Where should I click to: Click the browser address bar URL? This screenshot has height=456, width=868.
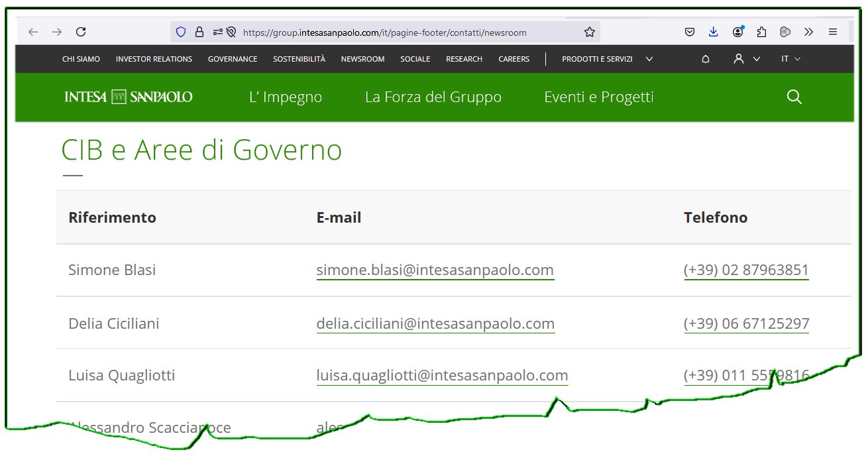(x=385, y=32)
